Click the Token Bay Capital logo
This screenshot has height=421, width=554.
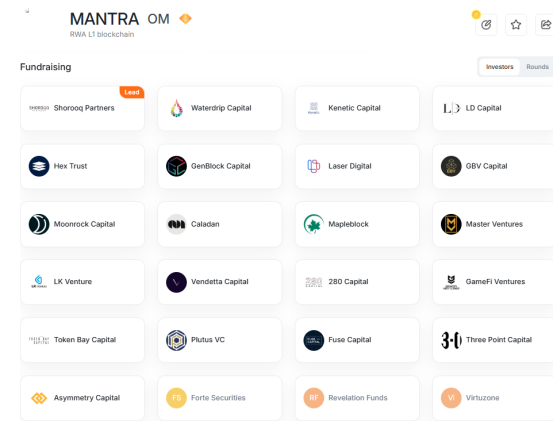coord(39,340)
